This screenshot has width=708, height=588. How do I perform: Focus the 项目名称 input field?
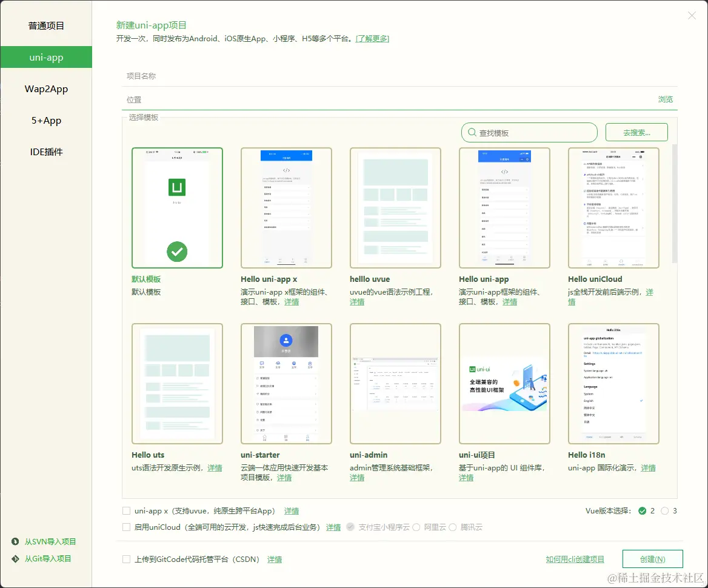tap(399, 76)
